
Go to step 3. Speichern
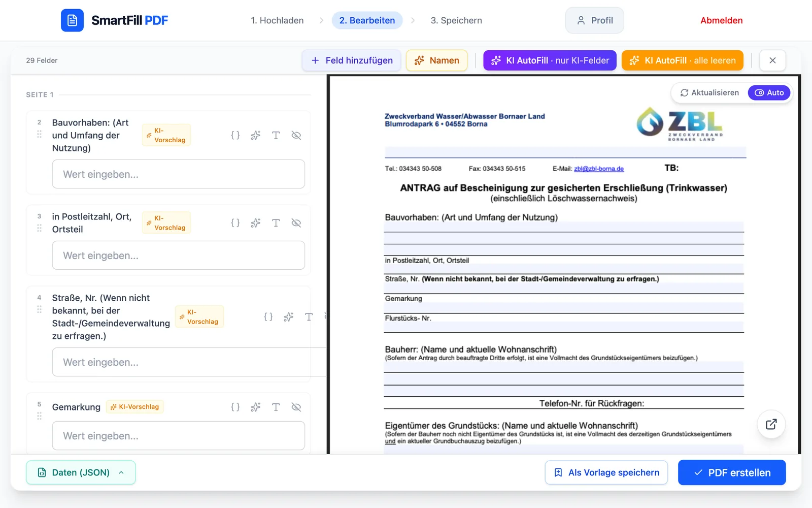[456, 20]
